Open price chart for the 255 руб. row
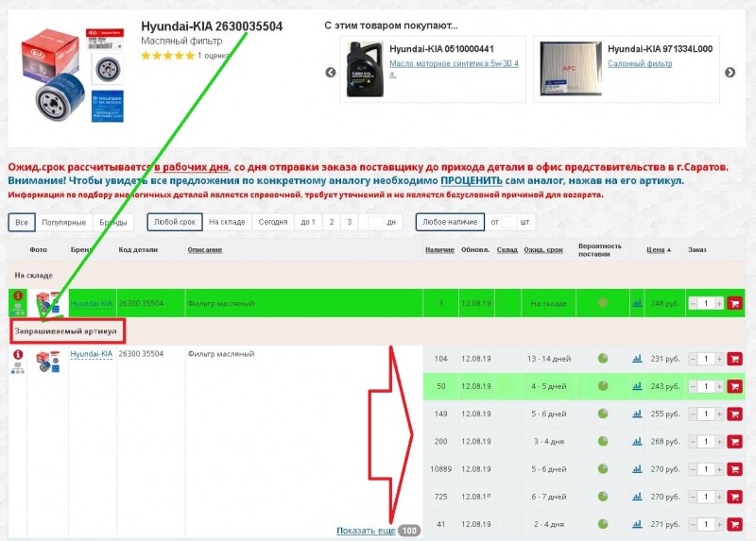This screenshot has height=541, width=756. click(637, 414)
